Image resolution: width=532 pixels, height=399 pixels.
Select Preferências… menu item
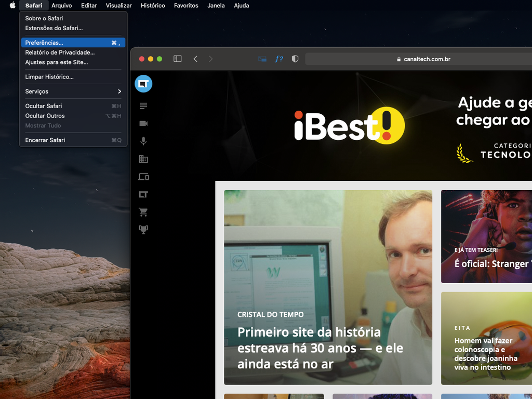73,43
